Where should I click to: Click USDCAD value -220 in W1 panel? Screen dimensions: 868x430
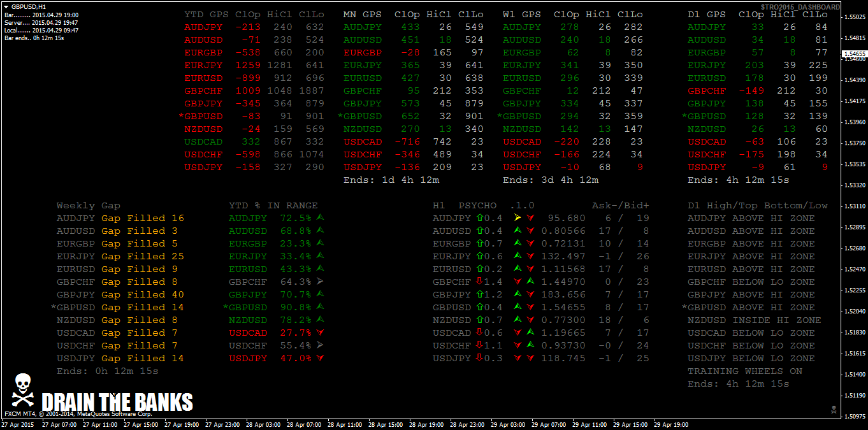click(567, 141)
